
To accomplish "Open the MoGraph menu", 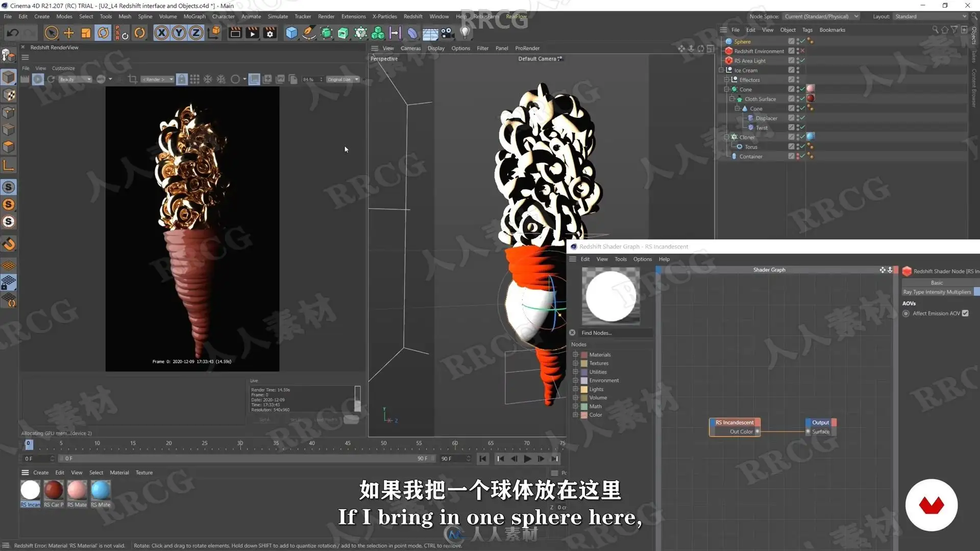I will (x=194, y=16).
